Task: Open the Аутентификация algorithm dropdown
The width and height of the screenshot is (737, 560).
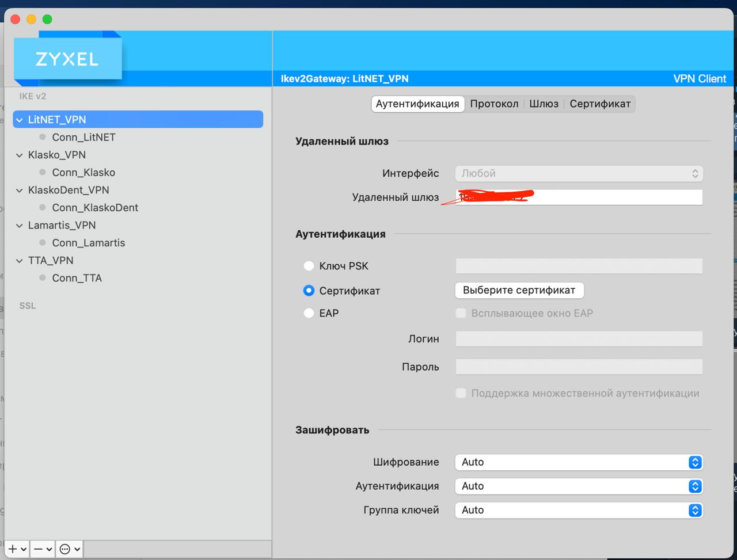Action: click(579, 486)
